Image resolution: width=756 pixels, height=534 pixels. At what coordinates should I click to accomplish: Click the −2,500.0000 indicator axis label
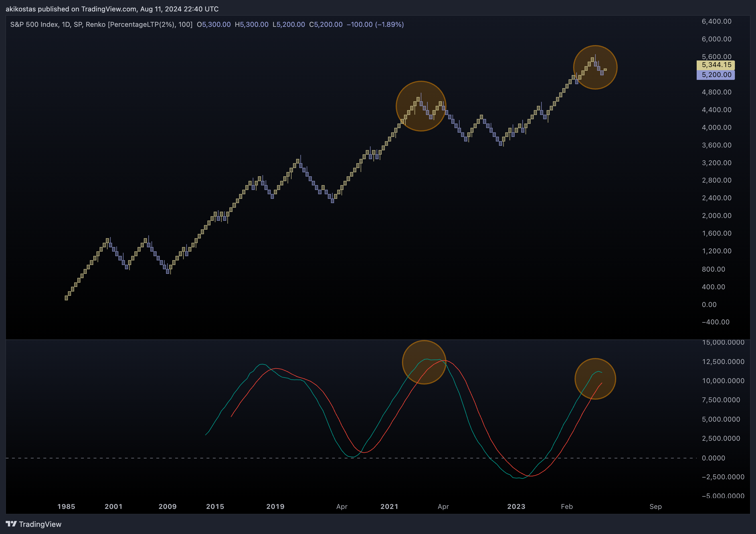723,477
